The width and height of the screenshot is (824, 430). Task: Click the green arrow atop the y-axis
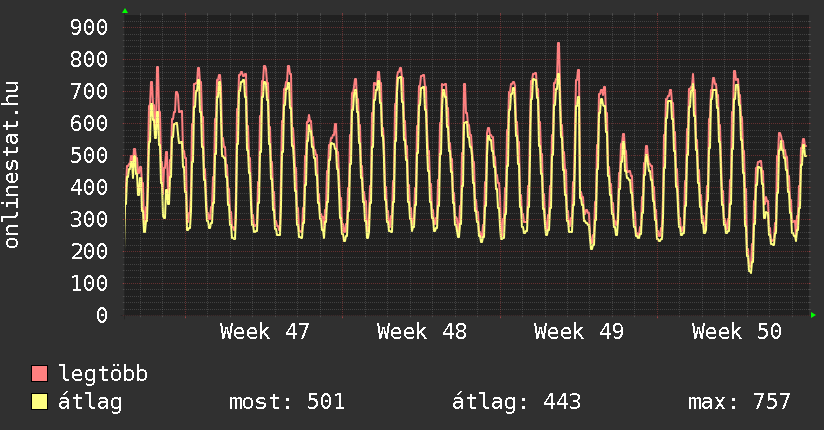pos(125,11)
